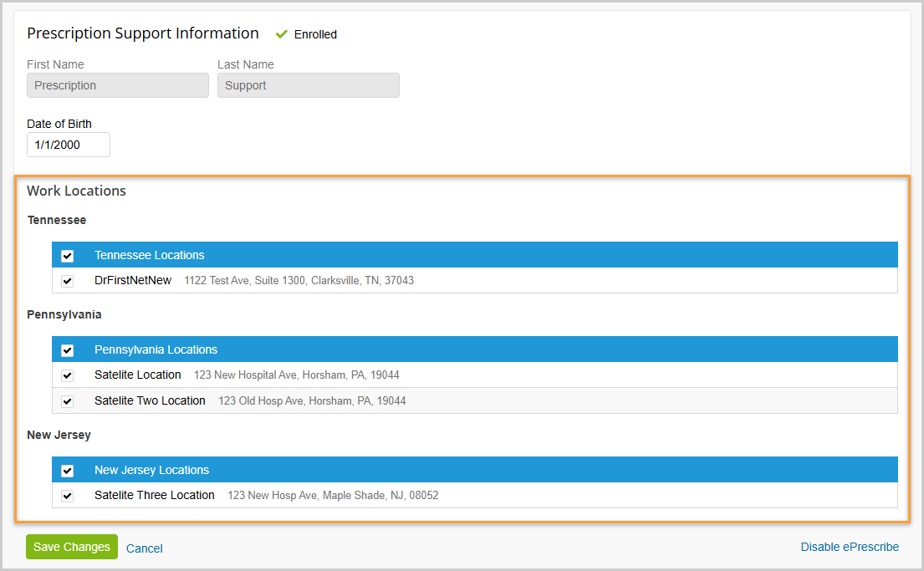The image size is (924, 571).
Task: Click the Tennessee Locations header label
Action: pos(149,255)
